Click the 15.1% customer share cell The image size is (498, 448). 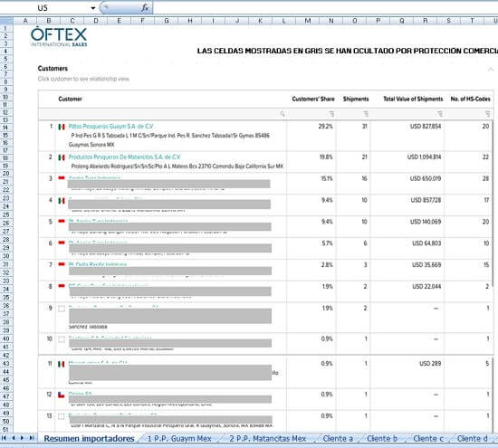click(x=327, y=178)
